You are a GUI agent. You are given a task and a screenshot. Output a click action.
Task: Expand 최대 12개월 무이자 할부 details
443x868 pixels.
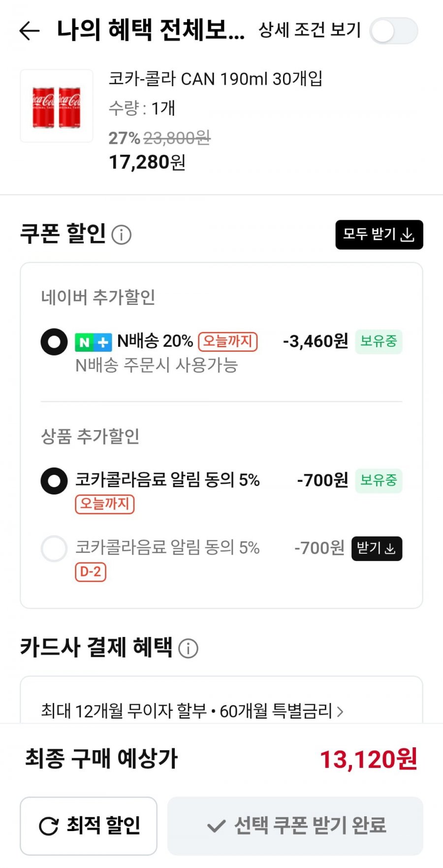pos(192,711)
